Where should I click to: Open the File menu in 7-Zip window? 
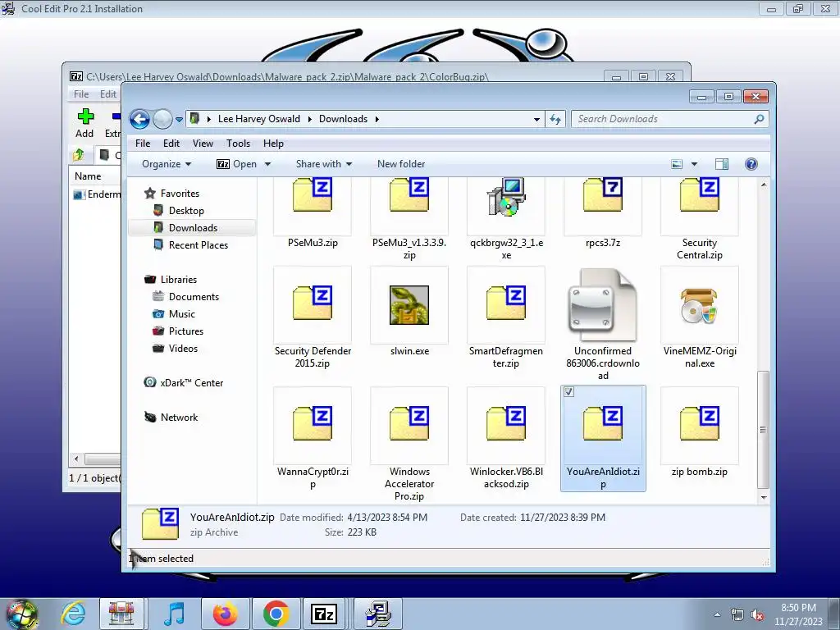(81, 94)
